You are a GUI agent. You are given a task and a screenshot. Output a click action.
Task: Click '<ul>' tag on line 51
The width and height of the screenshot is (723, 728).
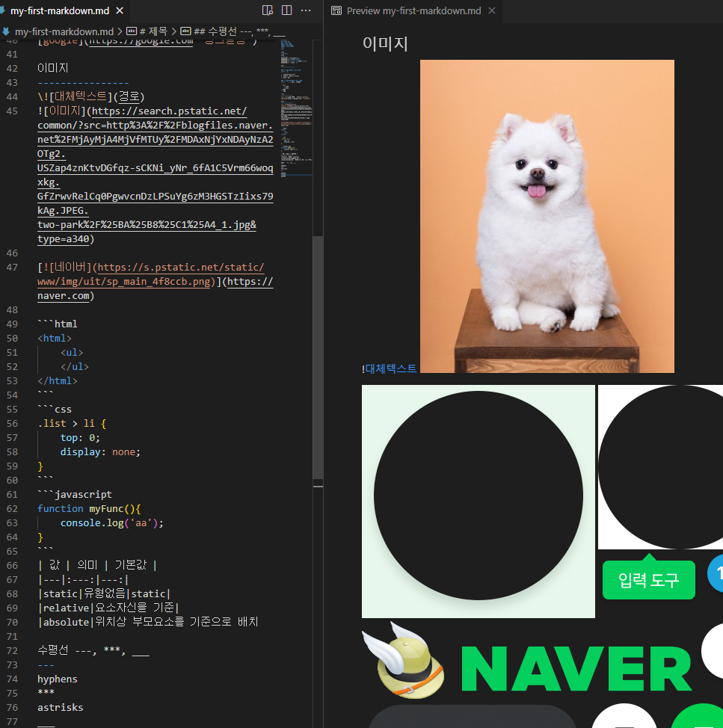pos(72,352)
